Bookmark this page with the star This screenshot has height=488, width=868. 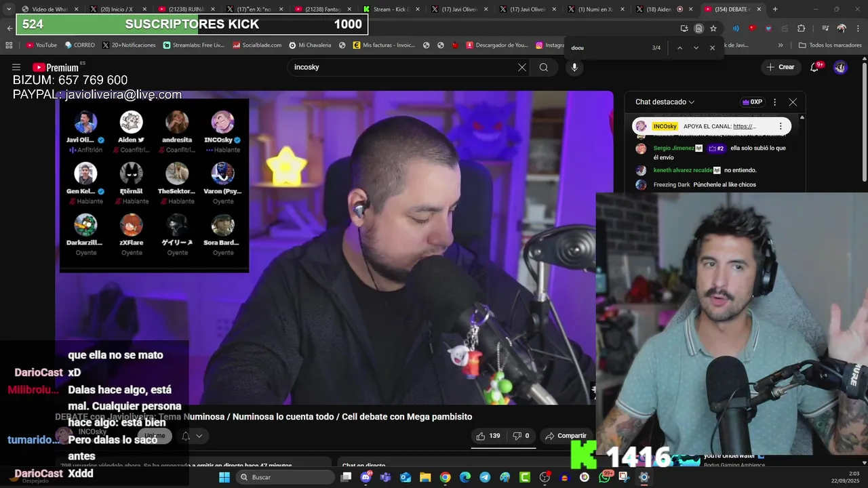[x=713, y=28]
